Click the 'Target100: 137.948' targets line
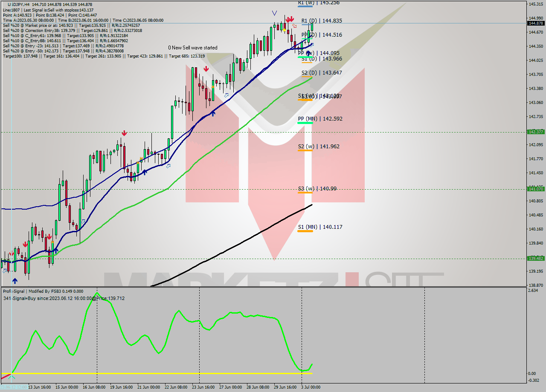The width and height of the screenshot is (546, 392). pos(104,56)
